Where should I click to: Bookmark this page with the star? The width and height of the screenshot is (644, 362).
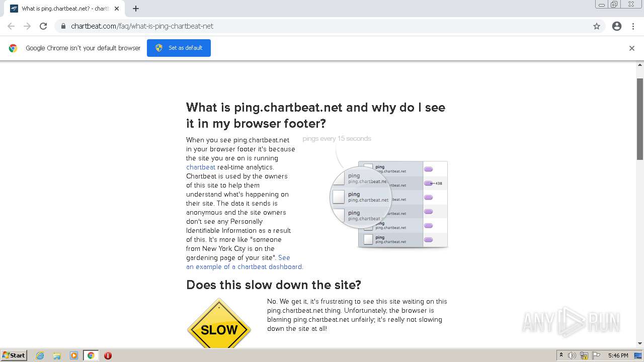[597, 26]
